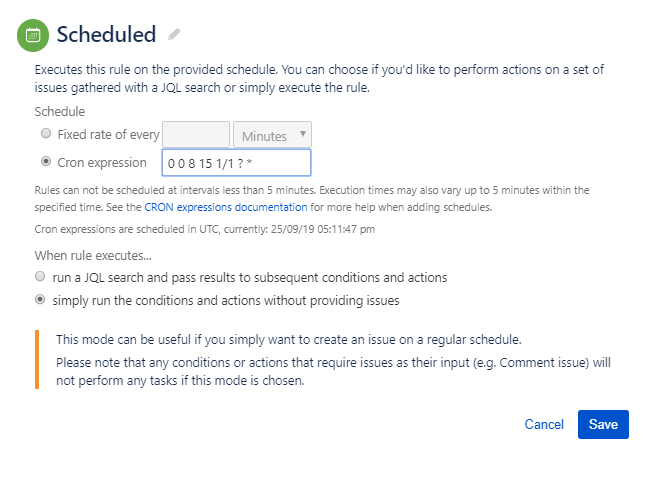Viewport: 670px width, 484px height.
Task: Cancel the scheduled trigger changes
Action: (544, 424)
